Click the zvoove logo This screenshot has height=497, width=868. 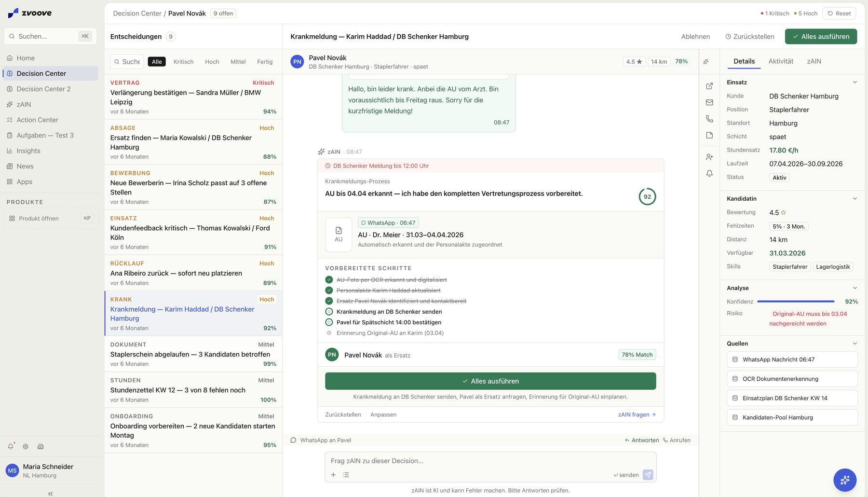(30, 13)
